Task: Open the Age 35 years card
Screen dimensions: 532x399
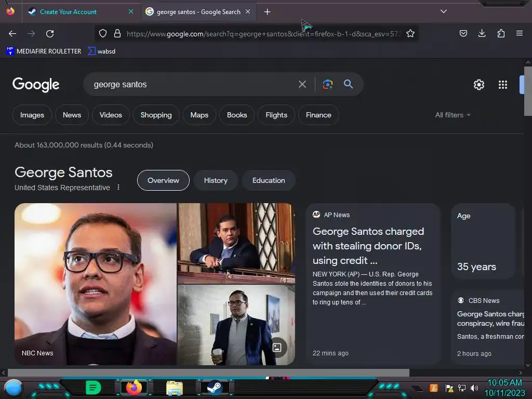Action: point(483,241)
